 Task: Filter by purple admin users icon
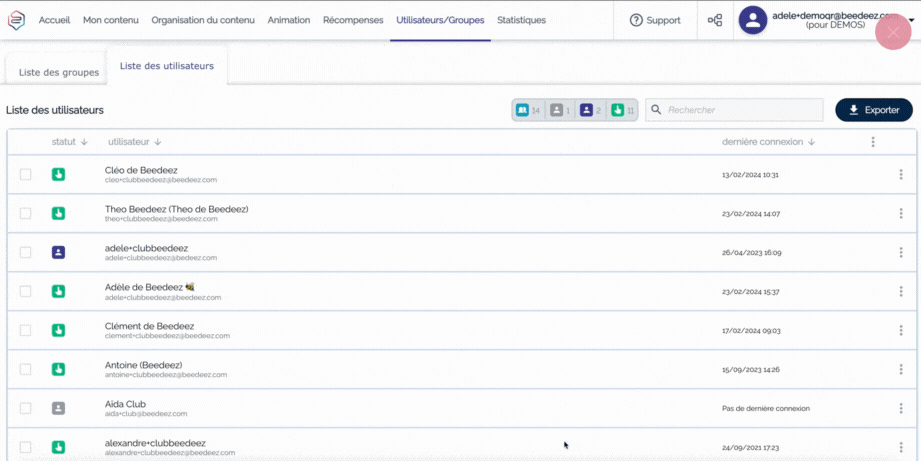click(x=591, y=110)
